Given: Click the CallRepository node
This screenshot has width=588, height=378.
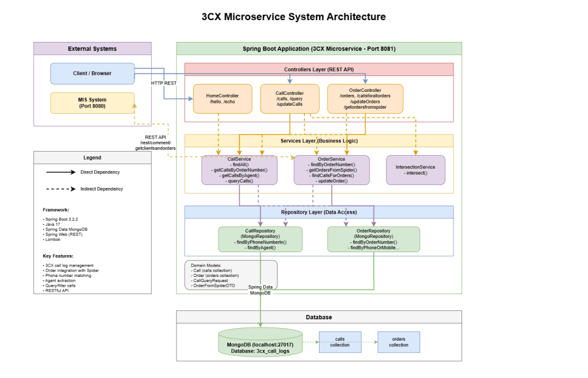Looking at the screenshot, I should [x=261, y=239].
